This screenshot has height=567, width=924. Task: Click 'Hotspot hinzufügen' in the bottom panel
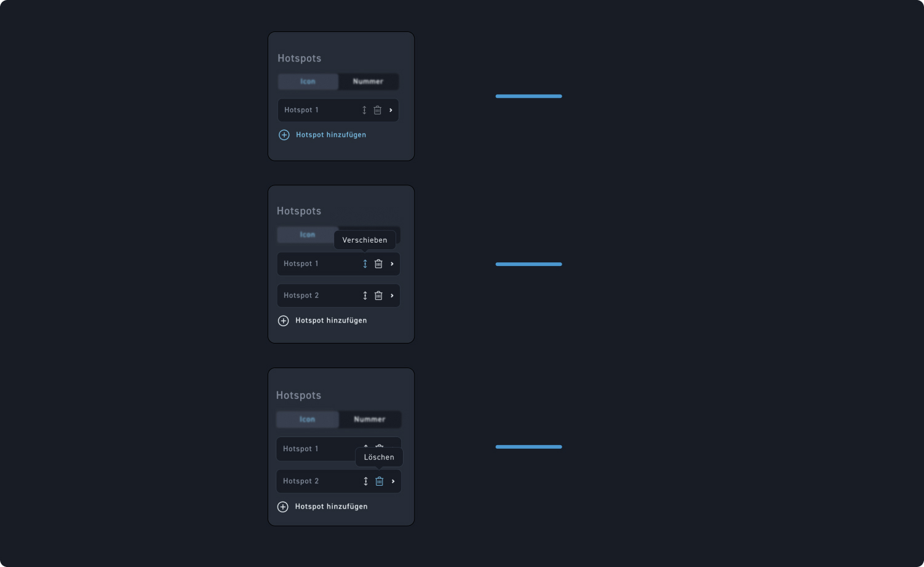coord(331,507)
